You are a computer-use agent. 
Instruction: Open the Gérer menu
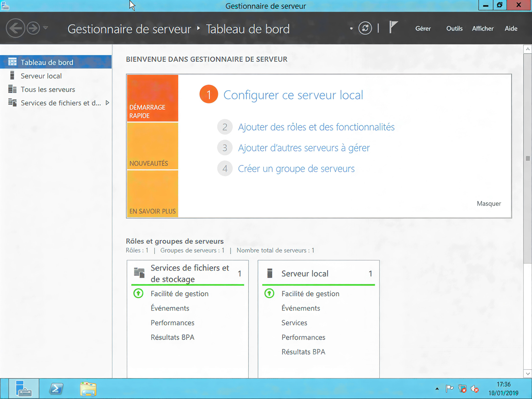423,28
